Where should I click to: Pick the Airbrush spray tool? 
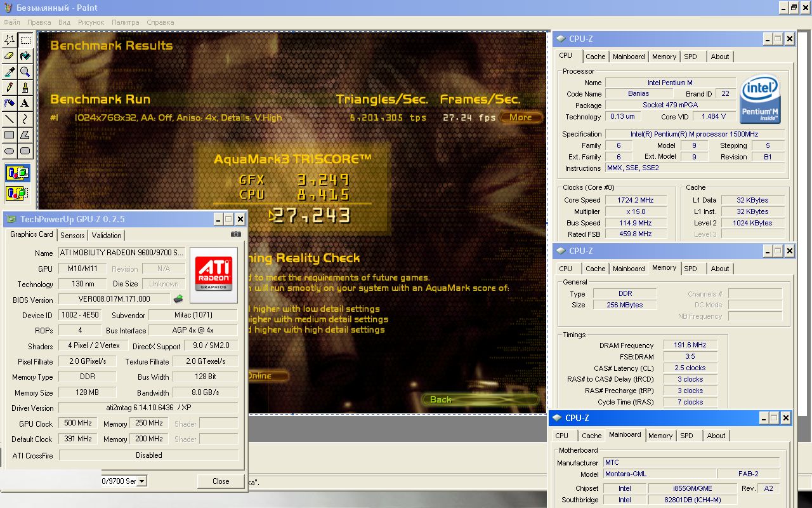coord(10,104)
